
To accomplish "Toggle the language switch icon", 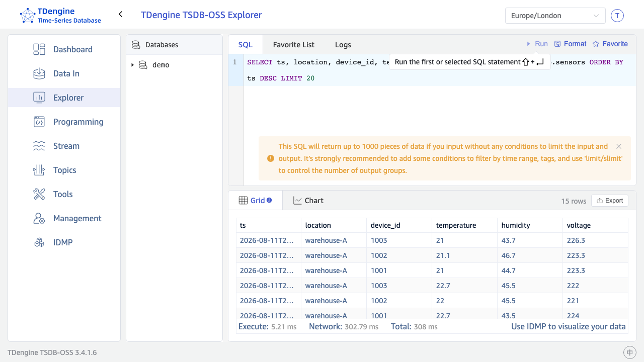I will (x=629, y=352).
